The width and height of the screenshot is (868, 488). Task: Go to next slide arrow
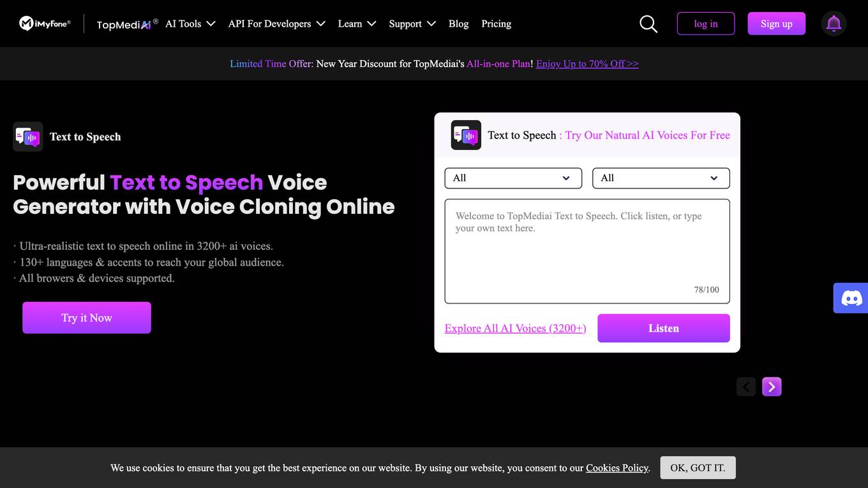772,386
